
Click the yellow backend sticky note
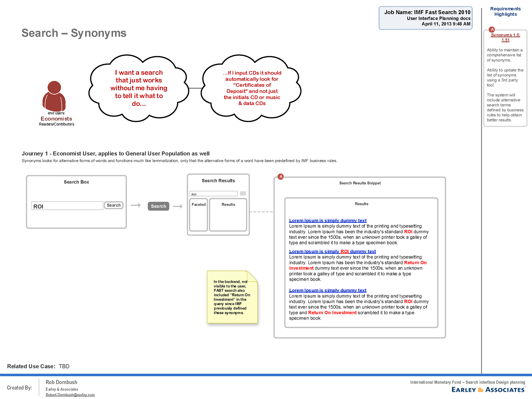232,297
